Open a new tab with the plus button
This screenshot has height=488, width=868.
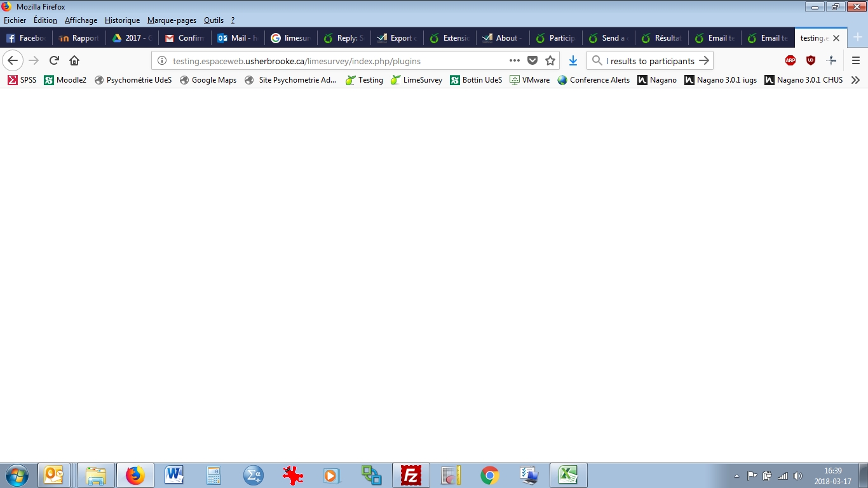857,37
